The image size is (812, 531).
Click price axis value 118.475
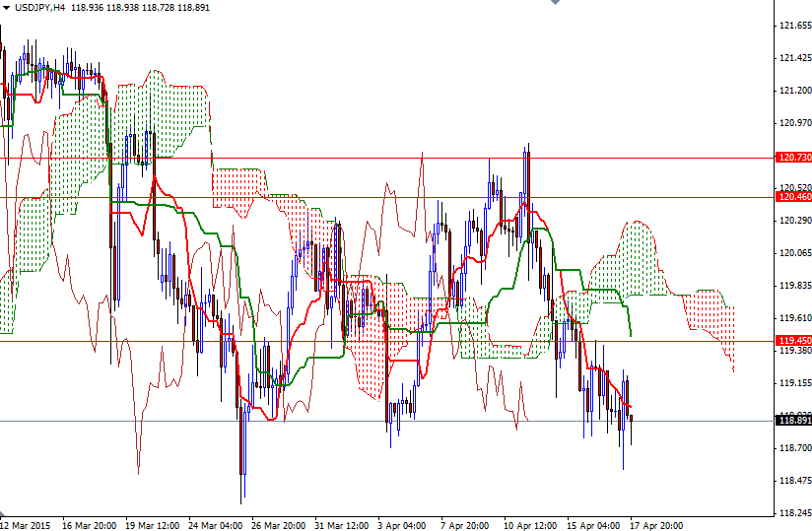pos(795,481)
